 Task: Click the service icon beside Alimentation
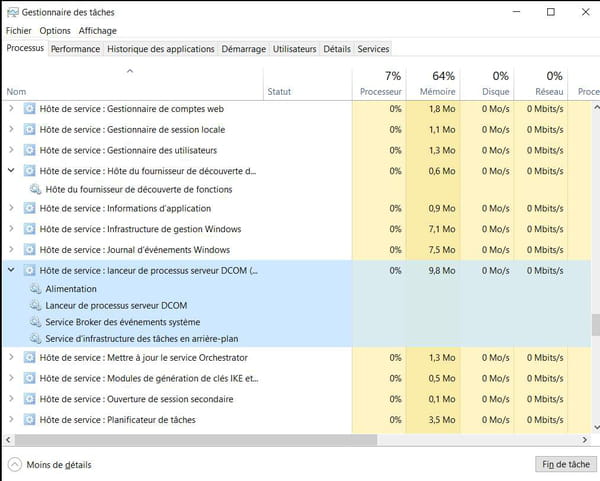click(x=36, y=289)
